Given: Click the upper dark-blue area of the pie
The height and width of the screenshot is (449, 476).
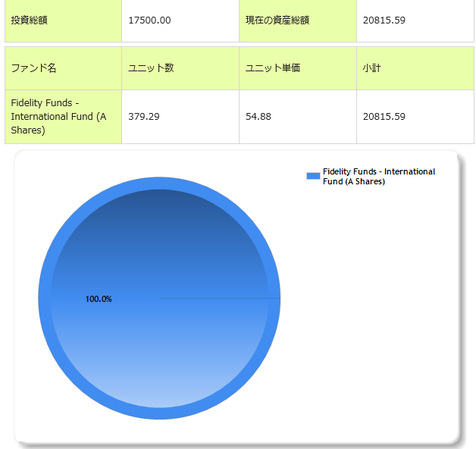Looking at the screenshot, I should 159,228.
